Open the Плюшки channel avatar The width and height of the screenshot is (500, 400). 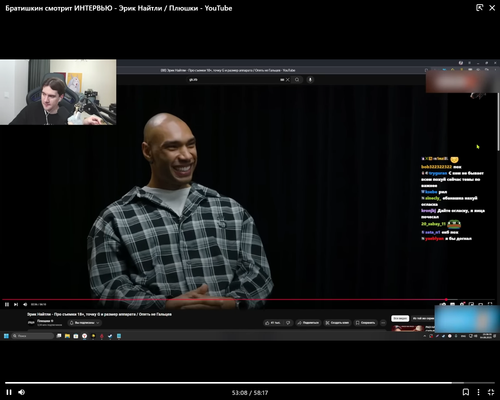[31, 322]
